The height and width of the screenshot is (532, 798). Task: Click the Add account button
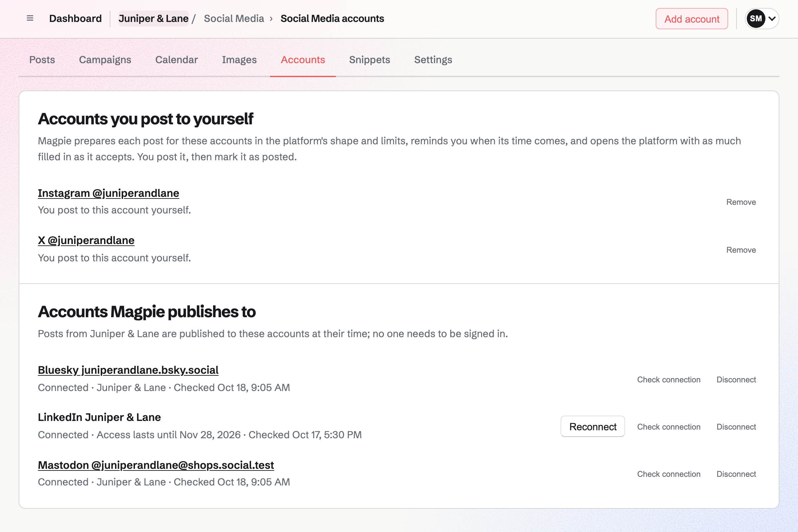tap(692, 19)
